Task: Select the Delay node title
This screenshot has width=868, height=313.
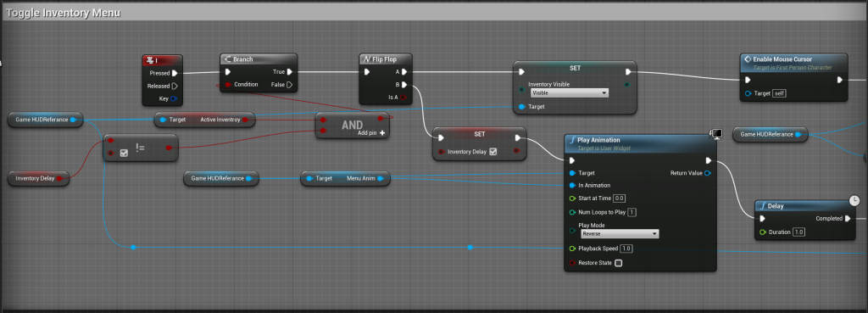Action: [x=776, y=206]
